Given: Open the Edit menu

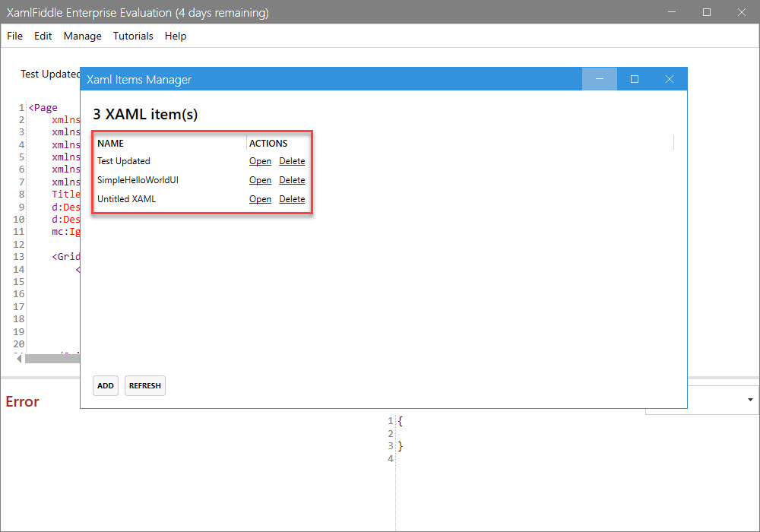Looking at the screenshot, I should point(43,36).
